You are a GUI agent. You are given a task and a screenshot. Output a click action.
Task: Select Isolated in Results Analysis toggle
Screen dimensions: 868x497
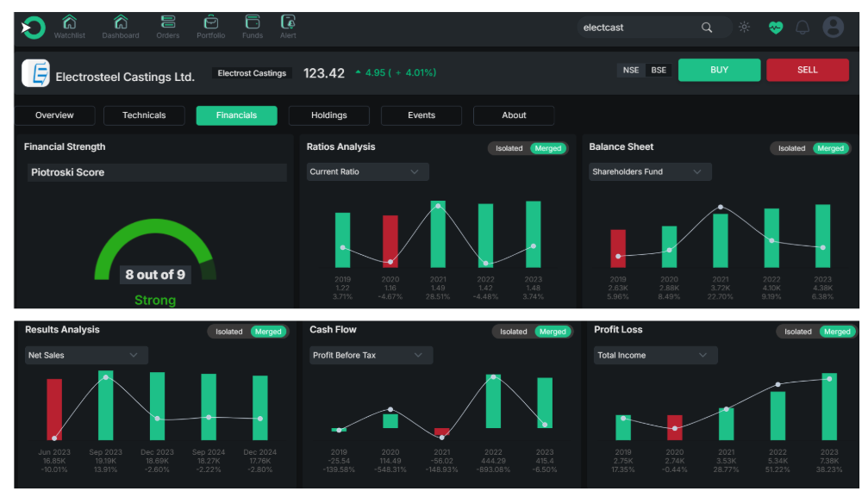coord(229,332)
